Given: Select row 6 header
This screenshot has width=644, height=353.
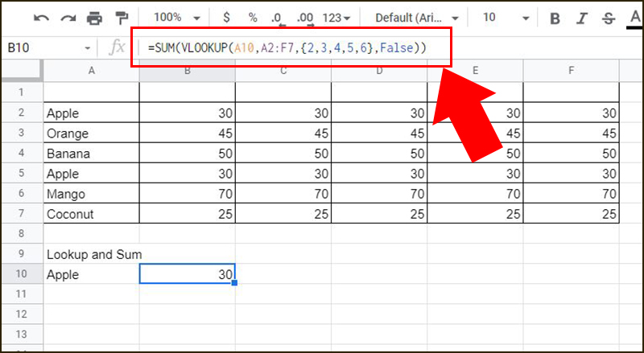Looking at the screenshot, I should point(23,193).
